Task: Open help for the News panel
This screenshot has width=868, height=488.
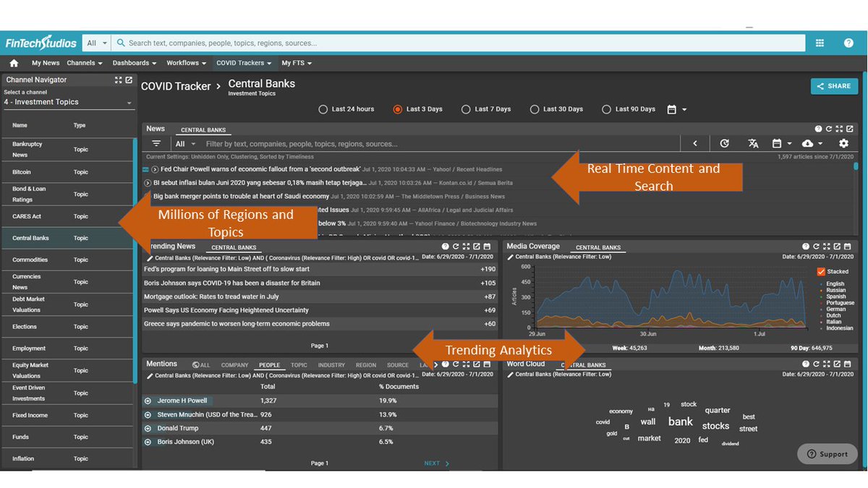Action: coord(819,129)
